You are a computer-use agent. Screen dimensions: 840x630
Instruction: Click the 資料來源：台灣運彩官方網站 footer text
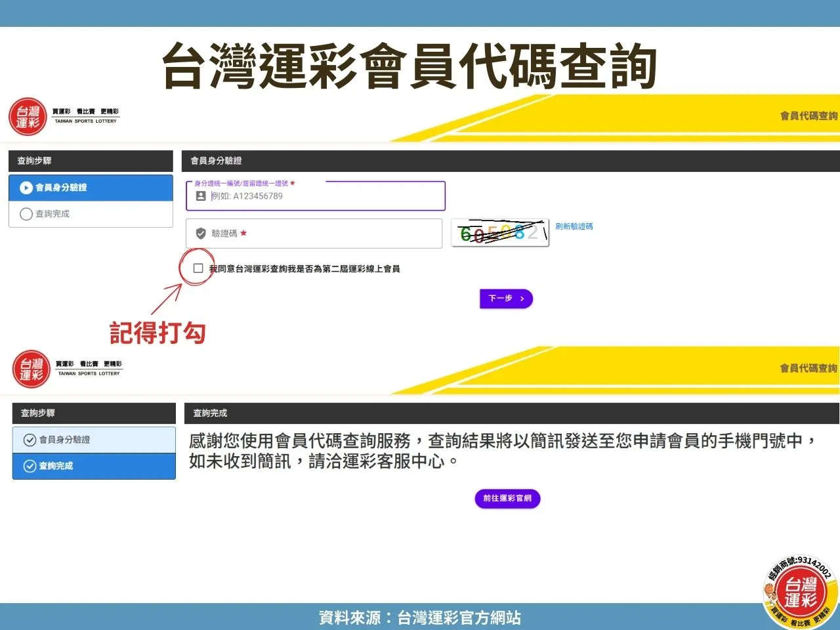[x=420, y=618]
